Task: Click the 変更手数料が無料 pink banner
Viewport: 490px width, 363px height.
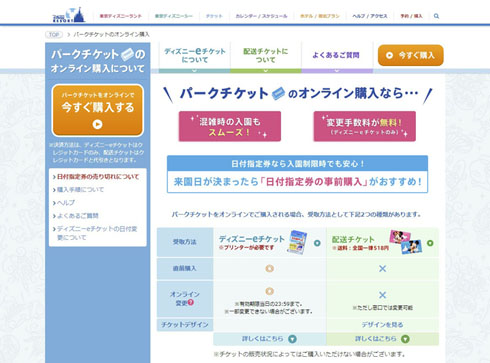Action: click(x=365, y=126)
